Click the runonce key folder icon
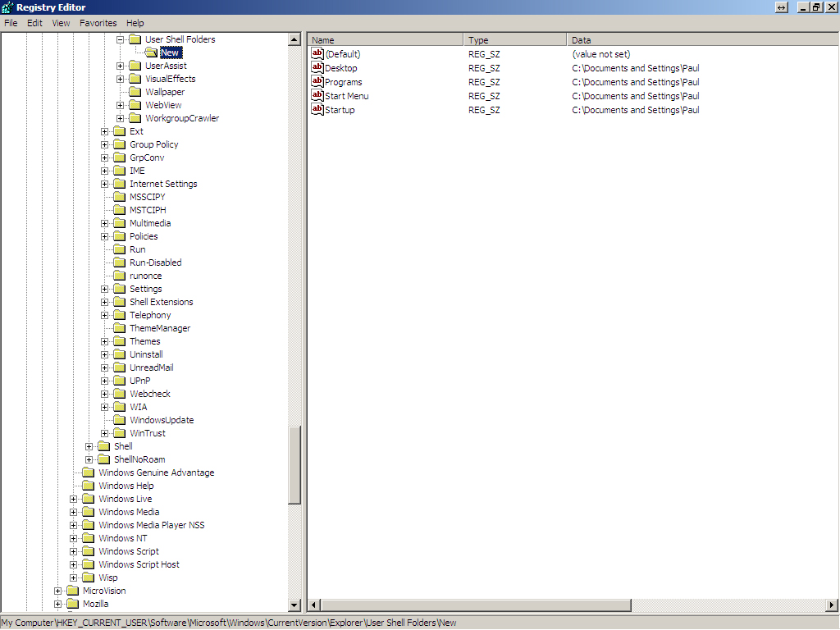Viewport: 840px width, 630px height. 120,276
